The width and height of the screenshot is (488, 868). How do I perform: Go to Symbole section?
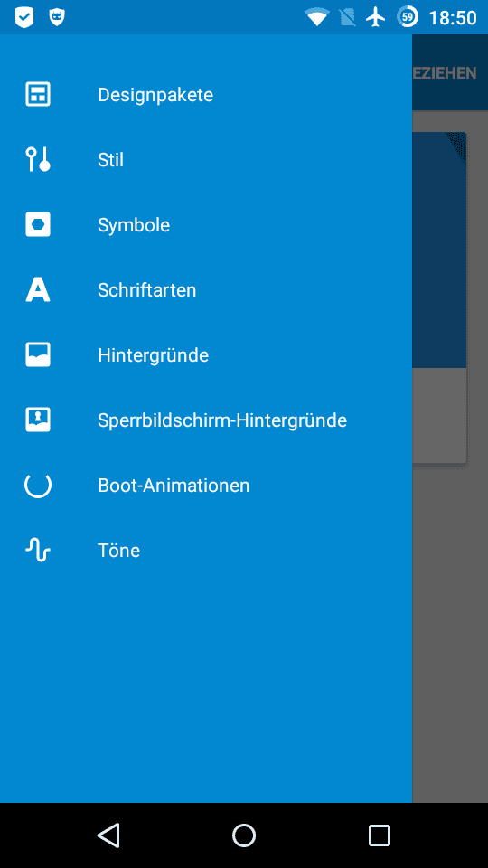coord(134,225)
